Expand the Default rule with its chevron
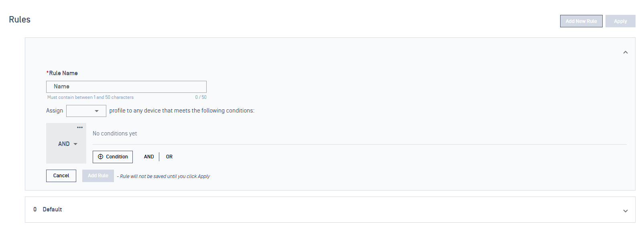The width and height of the screenshot is (644, 250). click(625, 211)
